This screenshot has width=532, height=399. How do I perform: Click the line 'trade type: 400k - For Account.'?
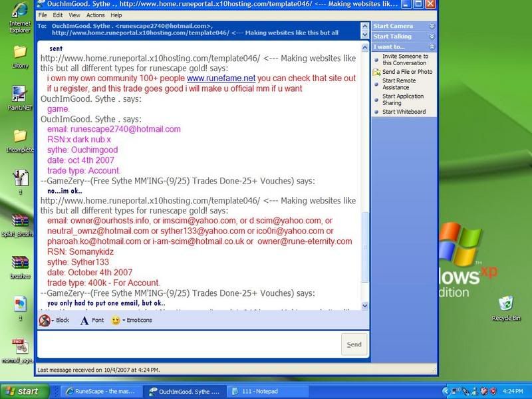[x=104, y=283]
